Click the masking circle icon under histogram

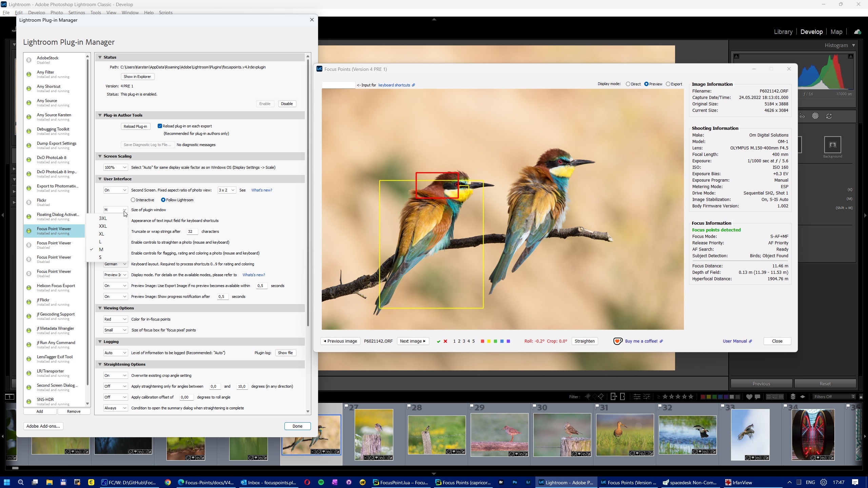[815, 116]
